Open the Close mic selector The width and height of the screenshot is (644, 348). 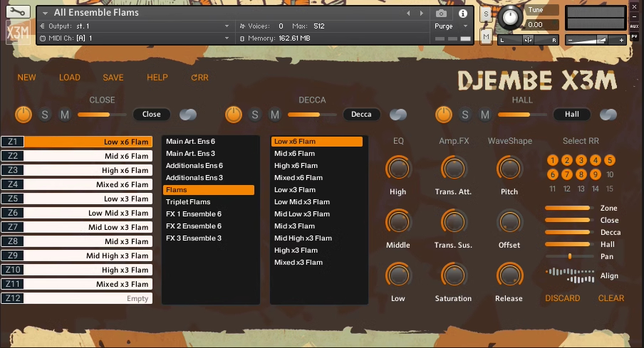coord(152,115)
